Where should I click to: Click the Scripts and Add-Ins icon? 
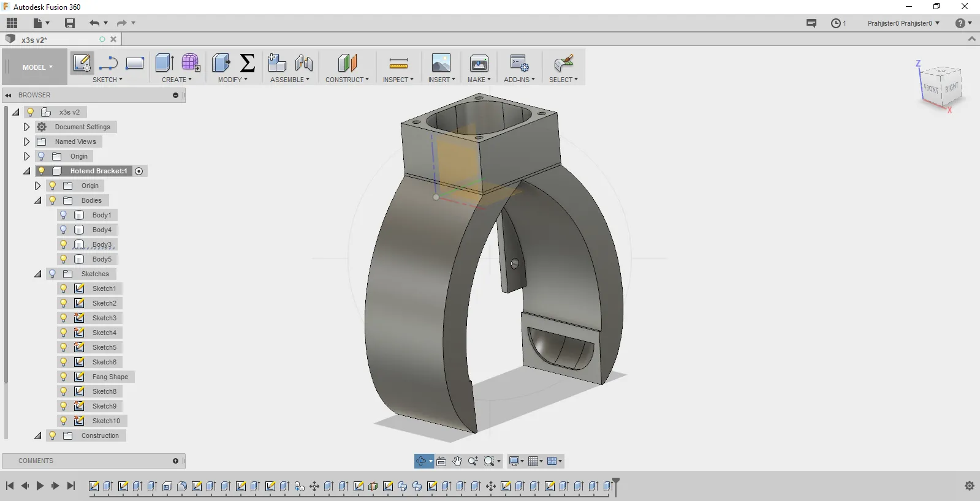pyautogui.click(x=519, y=63)
